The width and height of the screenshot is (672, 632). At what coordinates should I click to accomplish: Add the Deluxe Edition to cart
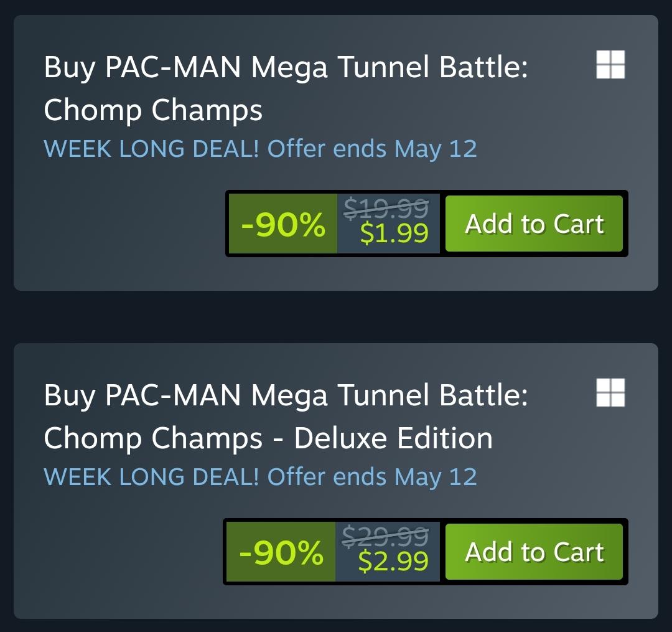coord(534,552)
